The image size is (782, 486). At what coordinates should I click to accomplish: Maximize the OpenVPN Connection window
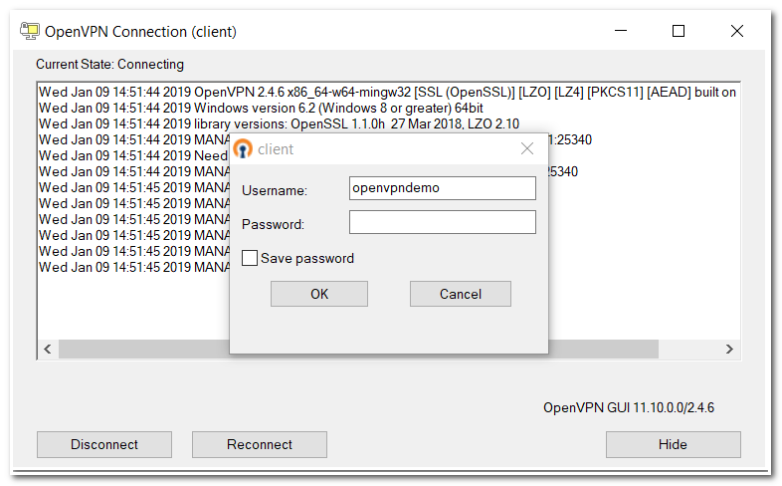coord(678,31)
